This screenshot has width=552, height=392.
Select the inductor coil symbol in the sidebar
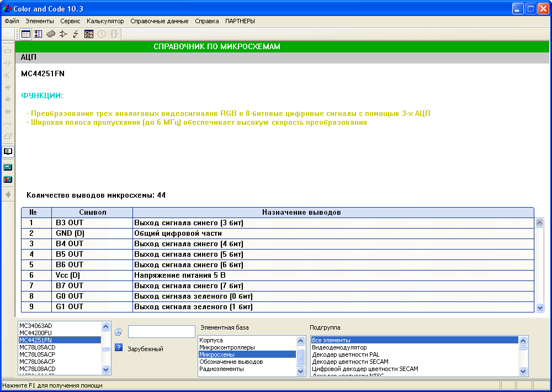[x=8, y=124]
